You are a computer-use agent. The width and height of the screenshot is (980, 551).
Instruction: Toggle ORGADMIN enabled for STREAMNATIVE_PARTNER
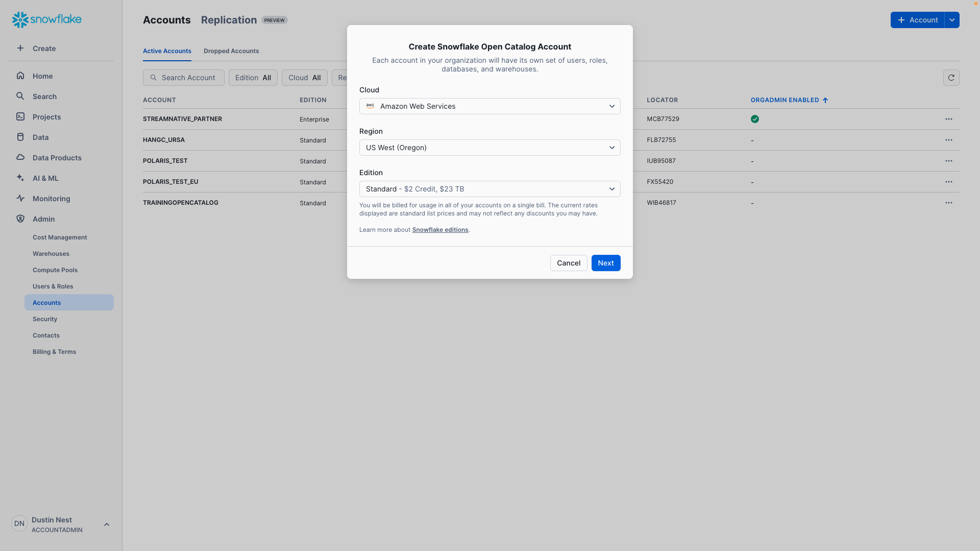[754, 118]
